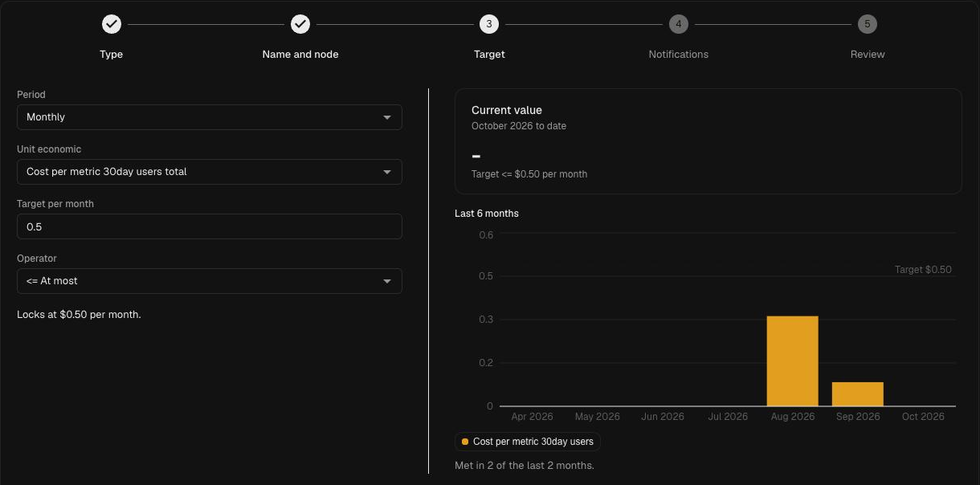Screen dimensions: 980x485
Task: Click the Operator dropdown caret icon
Action: point(387,281)
